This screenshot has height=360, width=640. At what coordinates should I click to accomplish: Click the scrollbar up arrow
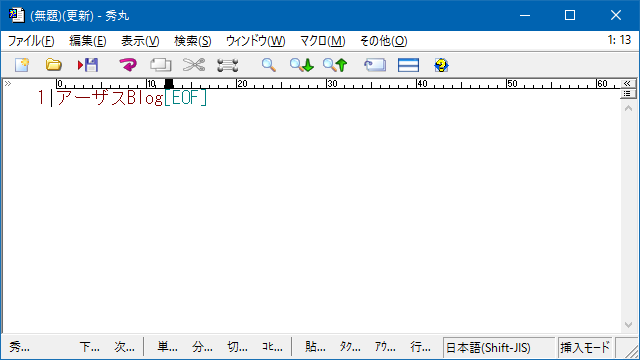point(629,109)
